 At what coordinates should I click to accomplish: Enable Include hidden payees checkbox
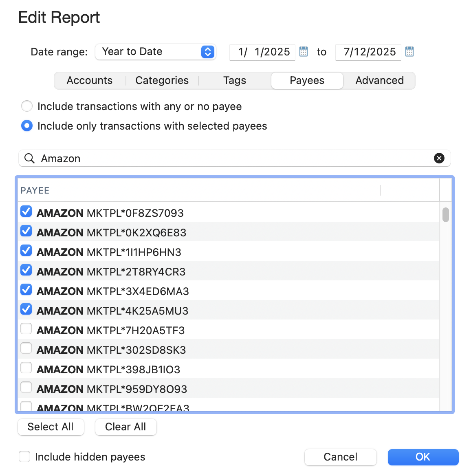[24, 456]
